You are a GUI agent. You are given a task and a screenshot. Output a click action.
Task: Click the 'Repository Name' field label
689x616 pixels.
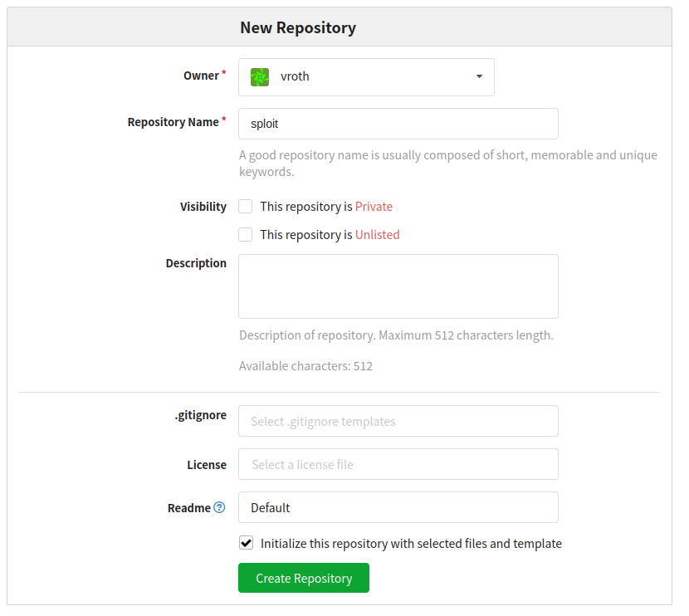(x=173, y=122)
